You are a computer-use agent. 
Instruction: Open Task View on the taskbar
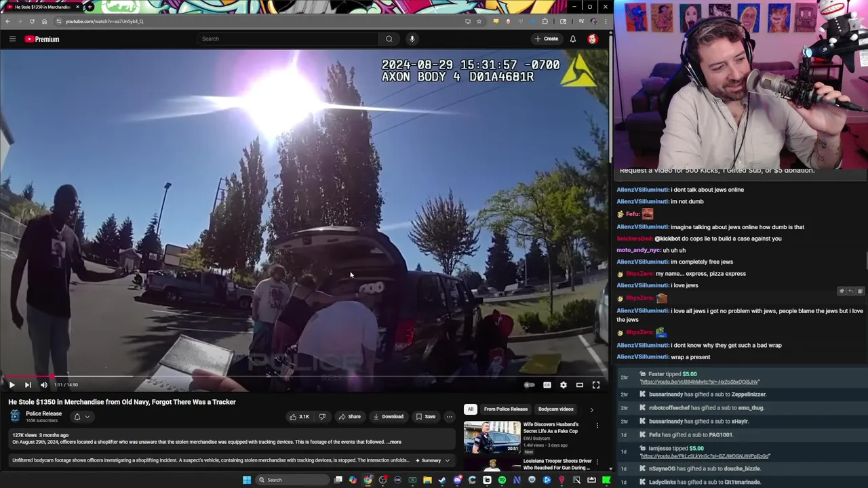pos(338,480)
